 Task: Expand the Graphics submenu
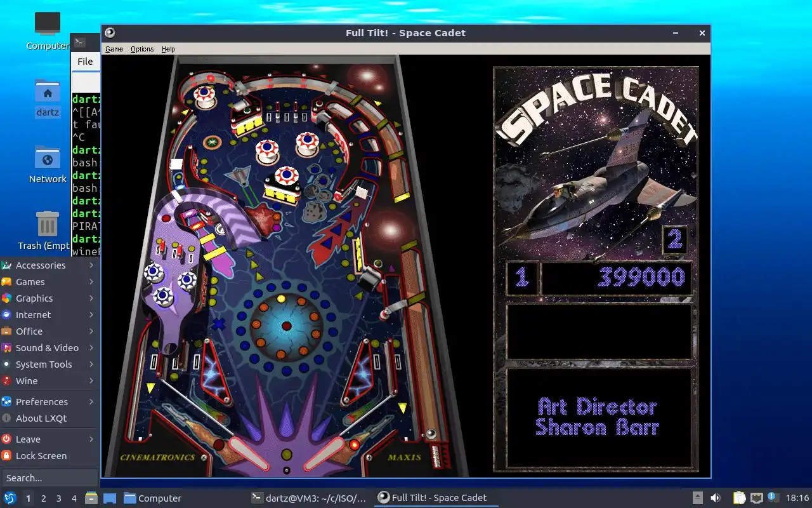(50, 298)
